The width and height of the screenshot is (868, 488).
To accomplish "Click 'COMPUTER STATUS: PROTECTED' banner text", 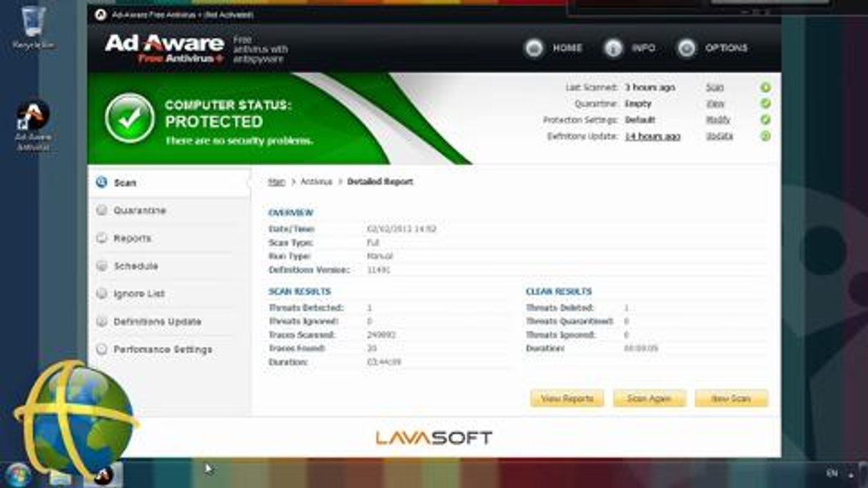I will click(228, 114).
